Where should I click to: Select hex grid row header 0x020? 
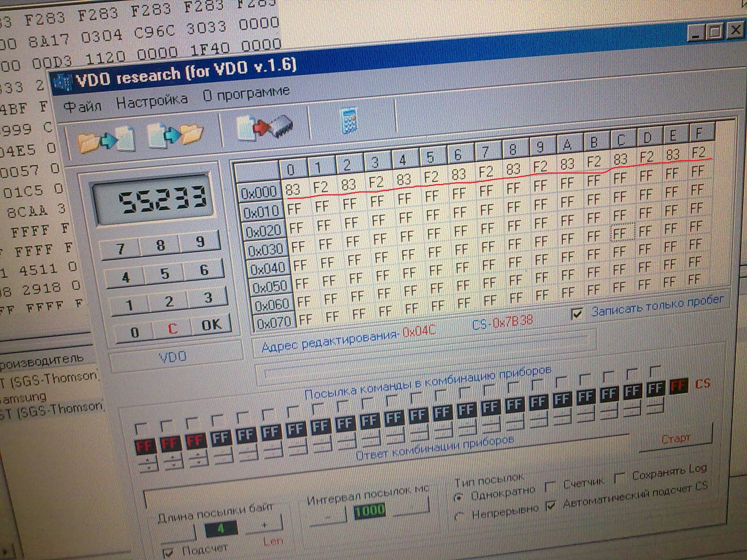[x=263, y=230]
